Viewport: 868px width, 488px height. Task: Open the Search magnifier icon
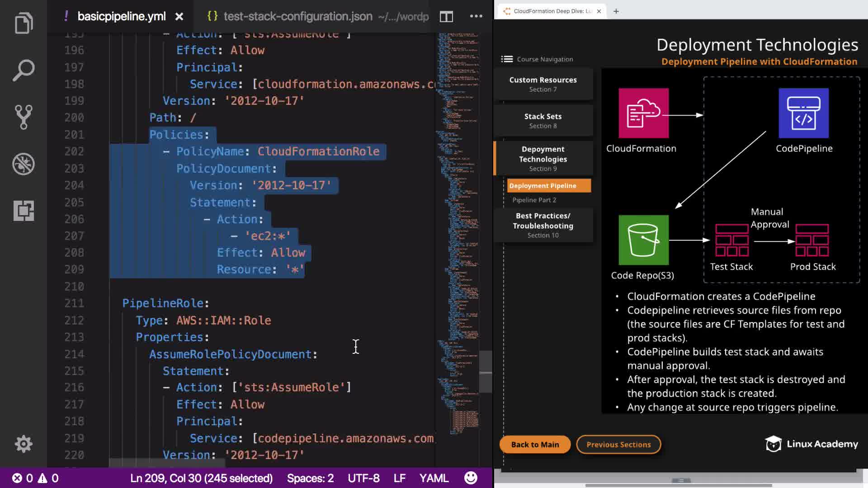click(24, 70)
